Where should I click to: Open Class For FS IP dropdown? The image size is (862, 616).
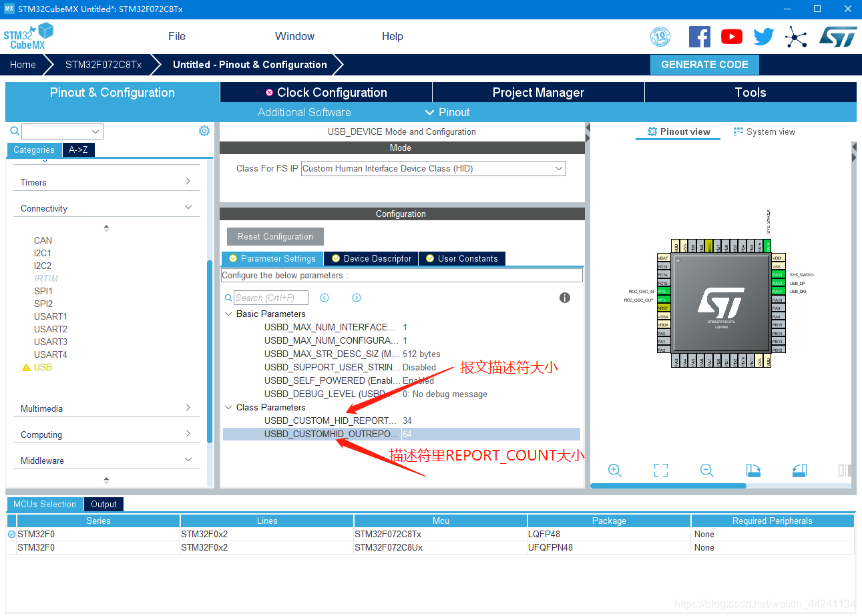(x=559, y=169)
